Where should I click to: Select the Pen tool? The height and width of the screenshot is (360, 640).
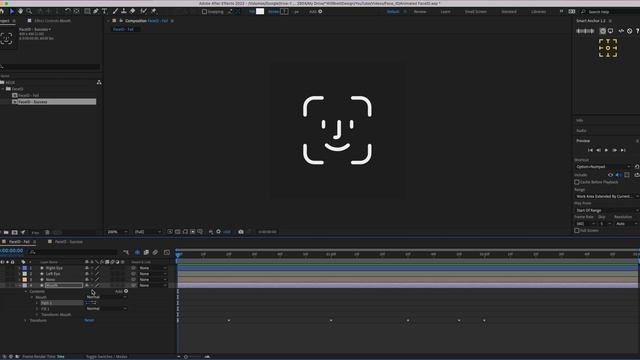point(96,11)
